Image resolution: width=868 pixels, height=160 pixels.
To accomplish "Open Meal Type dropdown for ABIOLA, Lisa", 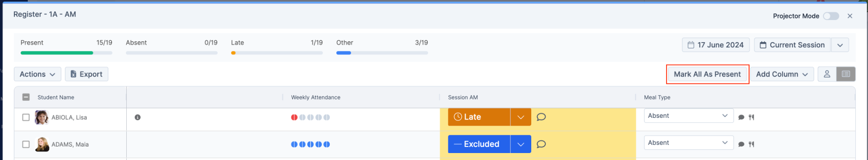I will pos(689,116).
